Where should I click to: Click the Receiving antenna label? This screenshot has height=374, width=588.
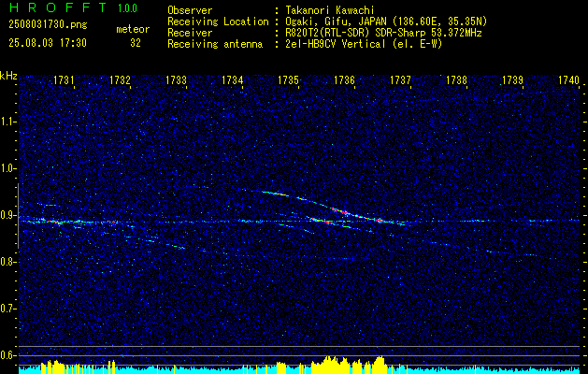click(215, 44)
